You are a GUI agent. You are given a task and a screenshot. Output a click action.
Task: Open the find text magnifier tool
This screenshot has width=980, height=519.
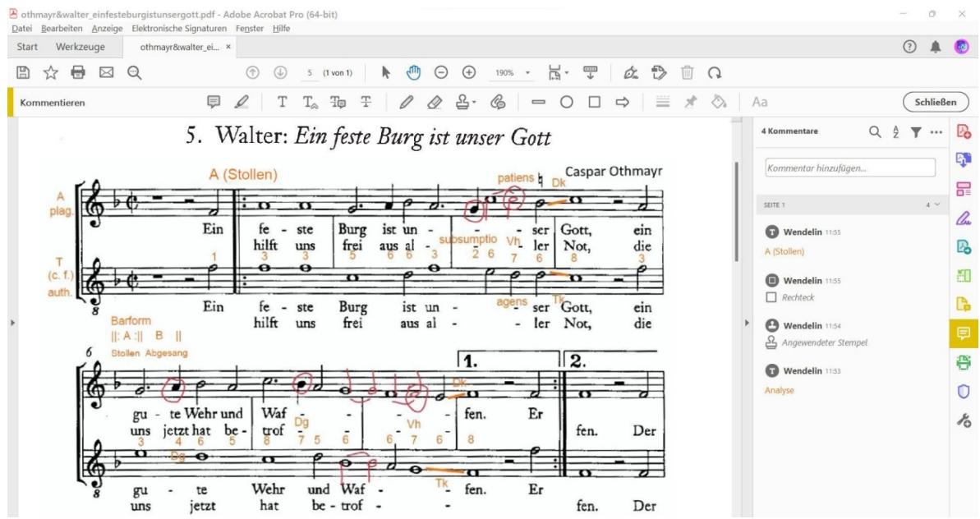[135, 73]
